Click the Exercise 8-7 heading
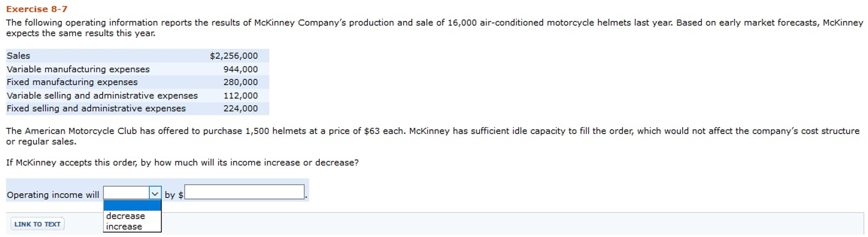Screen dimensions: 868x237 [x=36, y=9]
